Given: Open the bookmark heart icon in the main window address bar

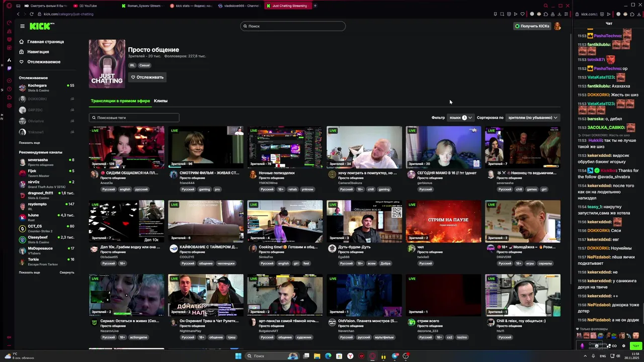Looking at the screenshot, I should point(523,14).
